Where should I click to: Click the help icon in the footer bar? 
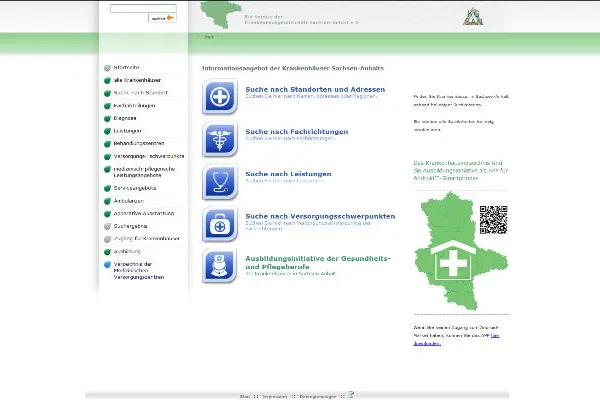click(351, 394)
